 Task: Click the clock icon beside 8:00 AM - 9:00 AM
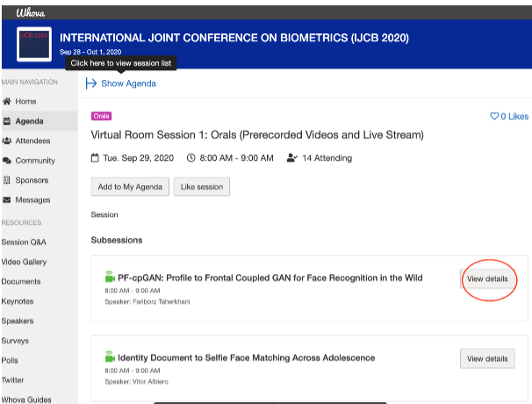(x=191, y=158)
